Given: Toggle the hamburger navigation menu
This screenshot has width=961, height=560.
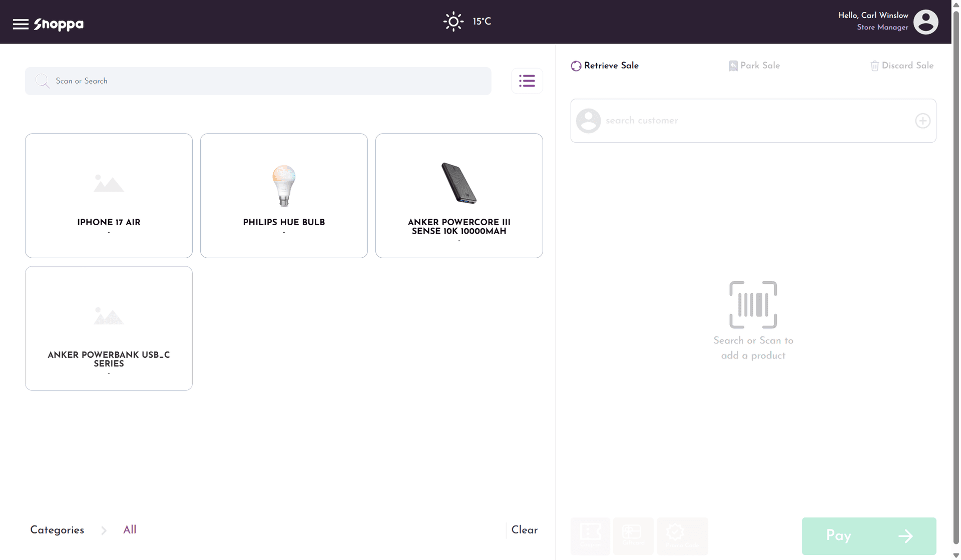Looking at the screenshot, I should (x=21, y=24).
